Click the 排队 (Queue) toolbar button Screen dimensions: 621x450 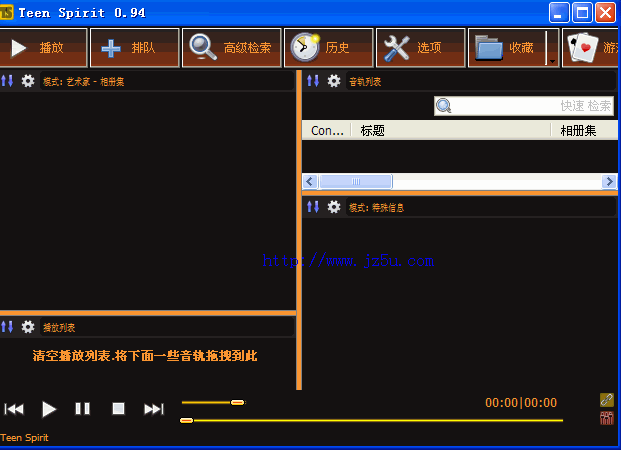pos(135,48)
